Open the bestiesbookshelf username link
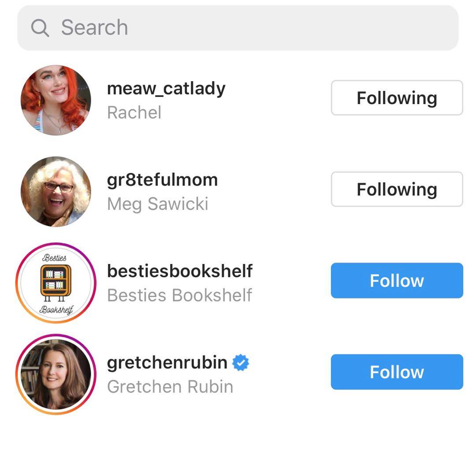This screenshot has width=476, height=476. click(180, 271)
